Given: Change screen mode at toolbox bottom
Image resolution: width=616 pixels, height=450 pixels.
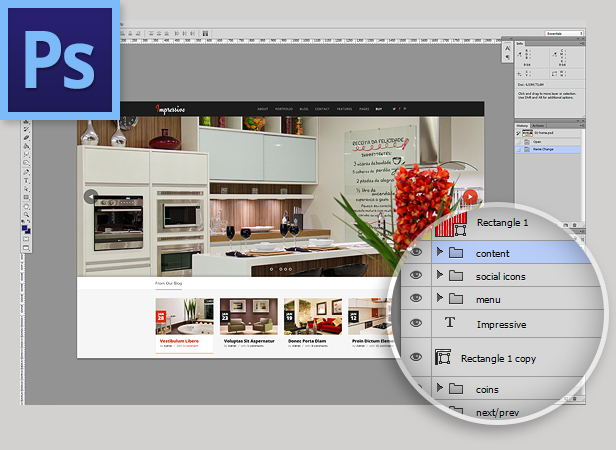Looking at the screenshot, I should point(26,248).
